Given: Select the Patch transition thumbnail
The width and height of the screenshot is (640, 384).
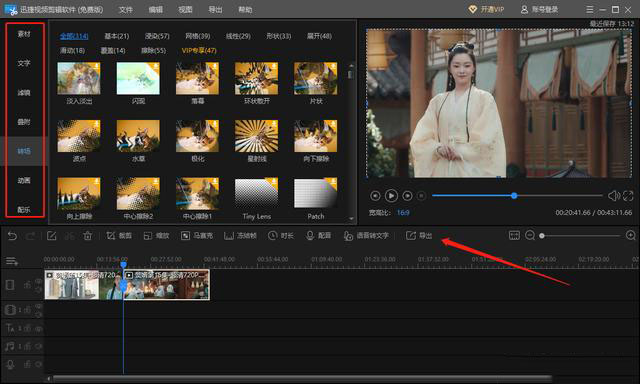Looking at the screenshot, I should pos(316,193).
